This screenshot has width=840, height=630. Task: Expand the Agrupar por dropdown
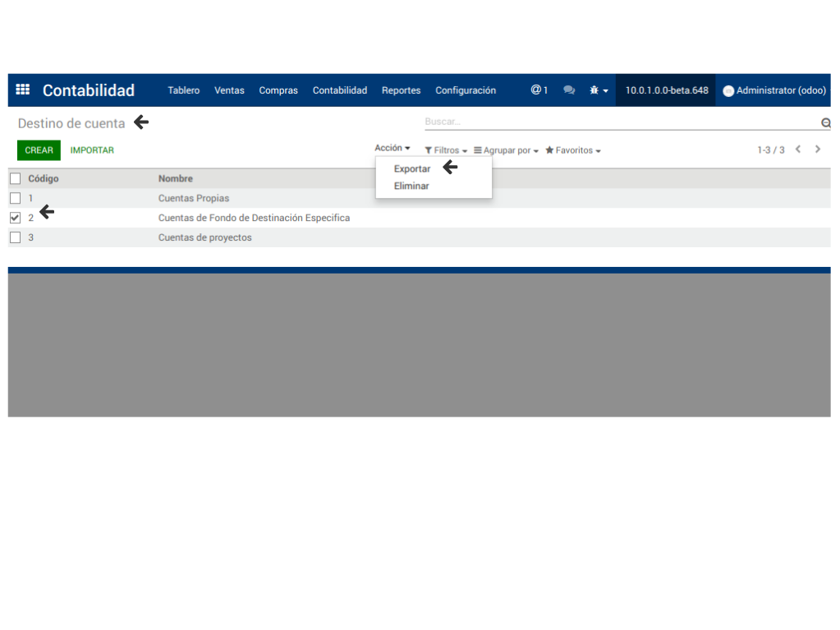coord(506,150)
